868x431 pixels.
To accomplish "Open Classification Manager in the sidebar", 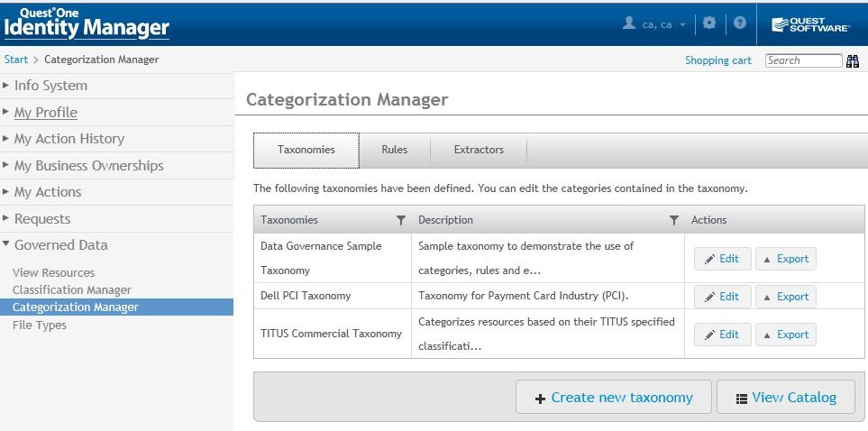I will (72, 290).
